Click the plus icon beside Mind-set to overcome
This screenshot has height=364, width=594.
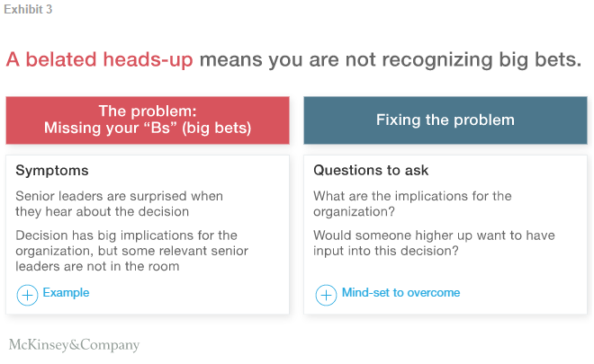pyautogui.click(x=326, y=294)
